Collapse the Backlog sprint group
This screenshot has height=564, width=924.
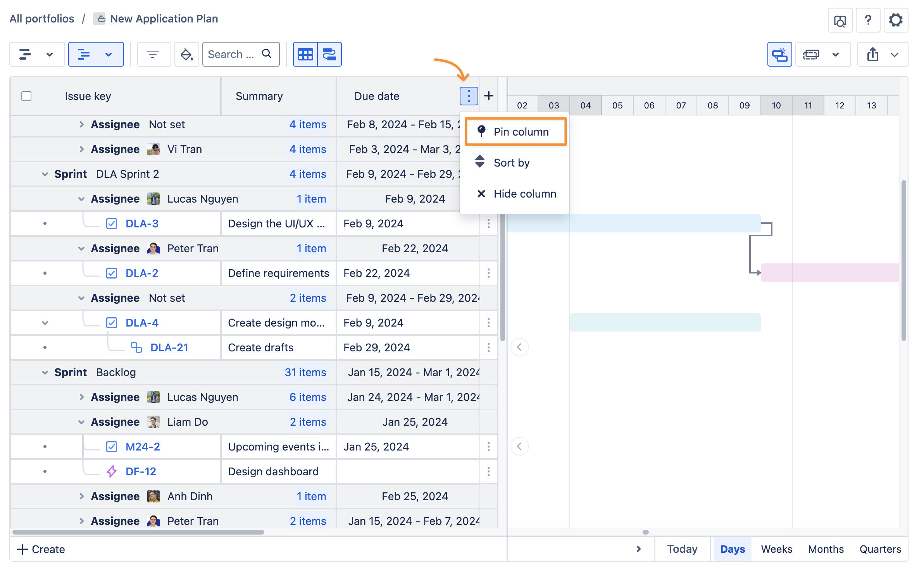click(x=45, y=373)
